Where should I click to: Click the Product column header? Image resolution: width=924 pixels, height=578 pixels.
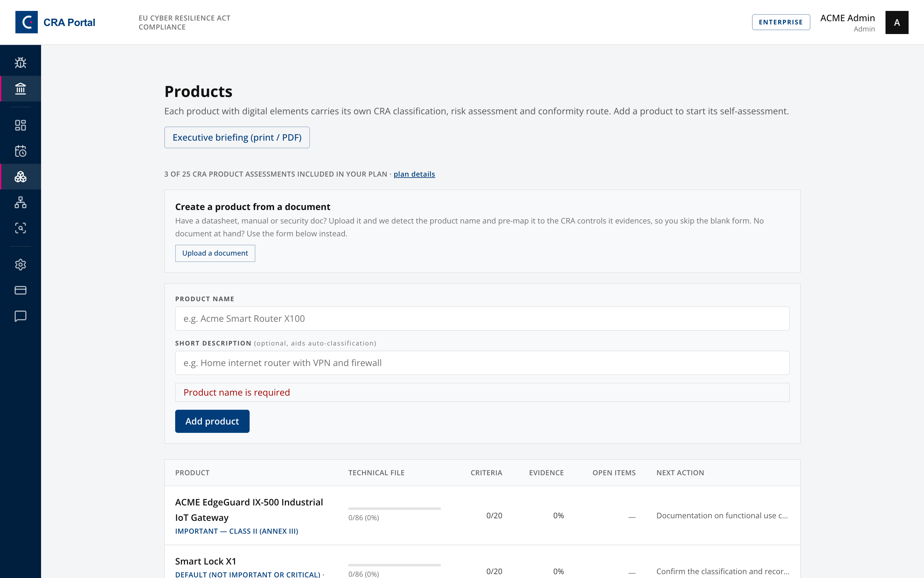coord(192,472)
